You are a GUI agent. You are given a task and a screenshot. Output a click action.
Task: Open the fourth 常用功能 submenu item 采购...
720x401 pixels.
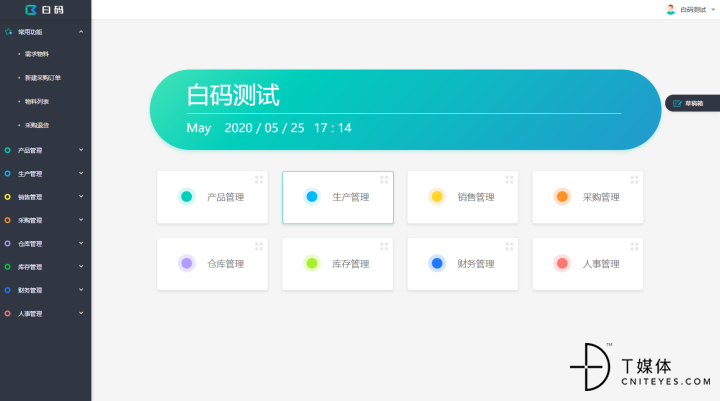point(37,125)
